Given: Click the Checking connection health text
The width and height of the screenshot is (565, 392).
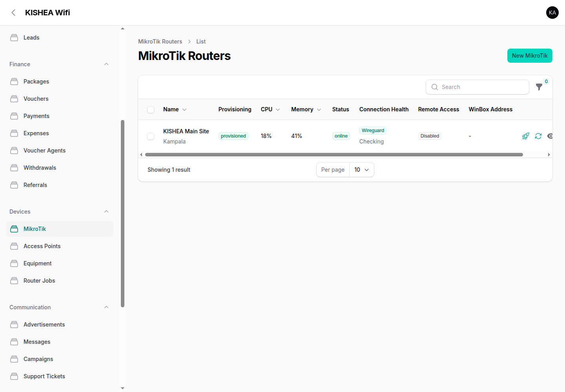Looking at the screenshot, I should (x=372, y=142).
